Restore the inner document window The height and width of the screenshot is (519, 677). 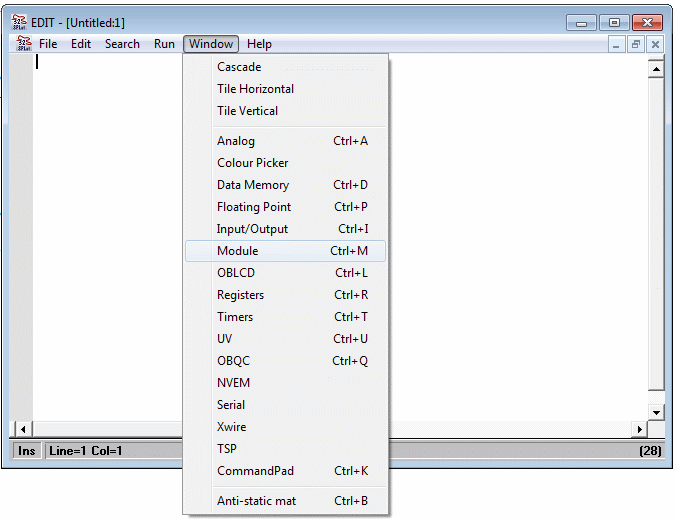(636, 45)
